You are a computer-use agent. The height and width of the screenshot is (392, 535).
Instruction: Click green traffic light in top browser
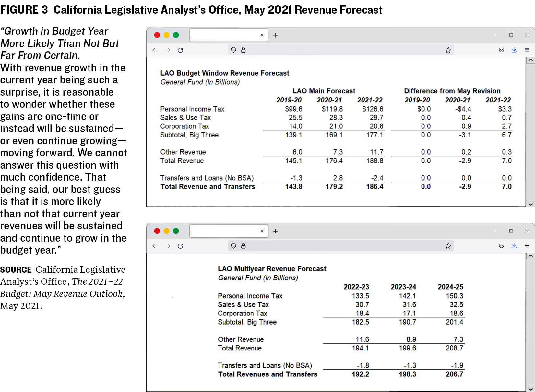tap(176, 35)
